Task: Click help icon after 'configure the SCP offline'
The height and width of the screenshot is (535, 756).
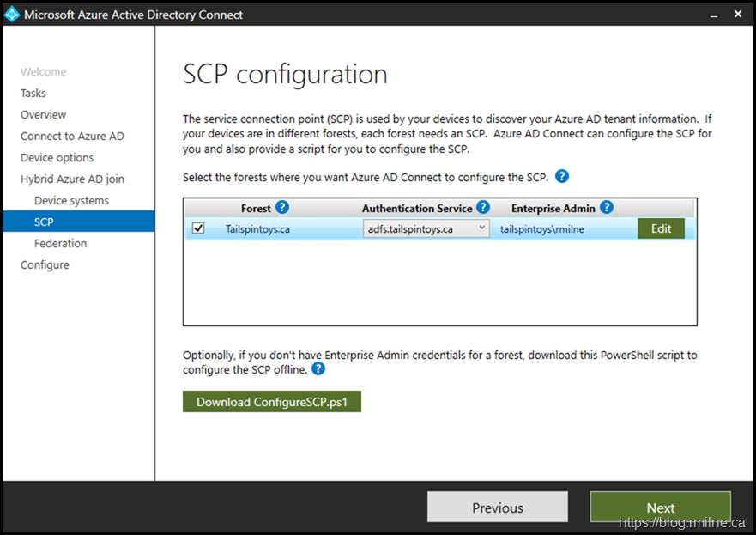Action: [x=318, y=369]
